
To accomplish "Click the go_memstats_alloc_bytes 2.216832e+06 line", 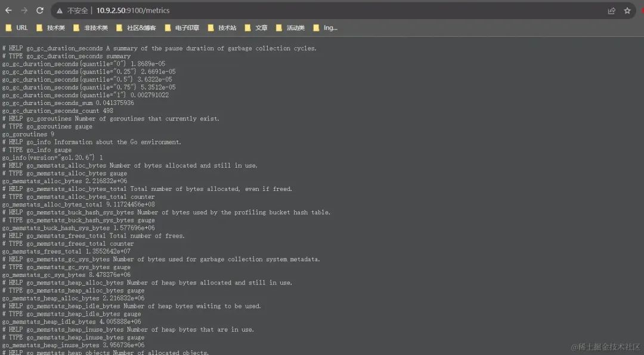I will [64, 181].
